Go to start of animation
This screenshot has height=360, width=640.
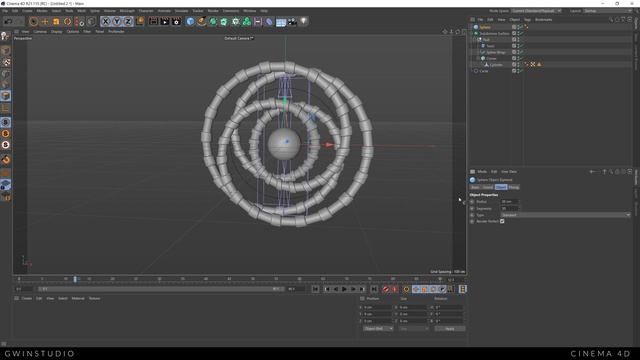pyautogui.click(x=316, y=289)
